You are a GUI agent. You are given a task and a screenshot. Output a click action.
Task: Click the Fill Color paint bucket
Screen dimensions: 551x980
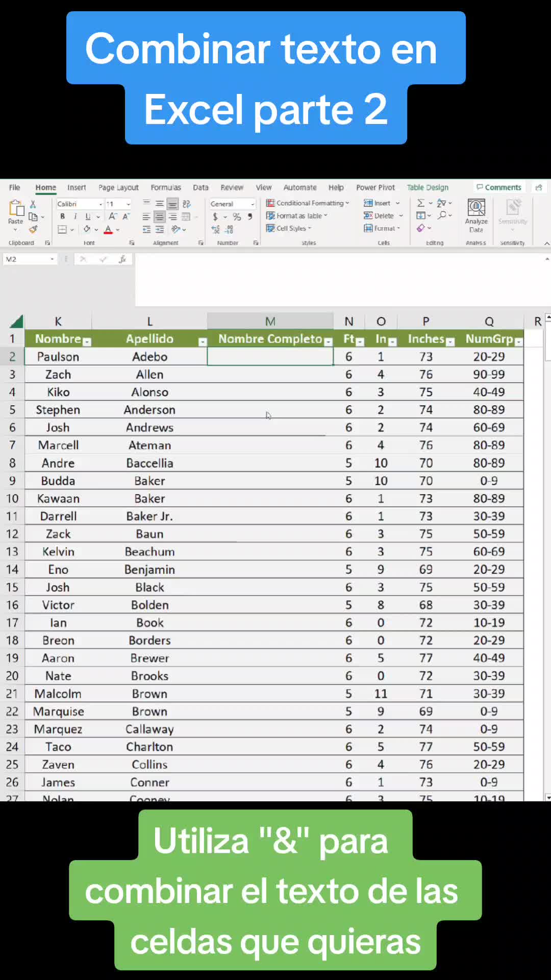pyautogui.click(x=87, y=230)
